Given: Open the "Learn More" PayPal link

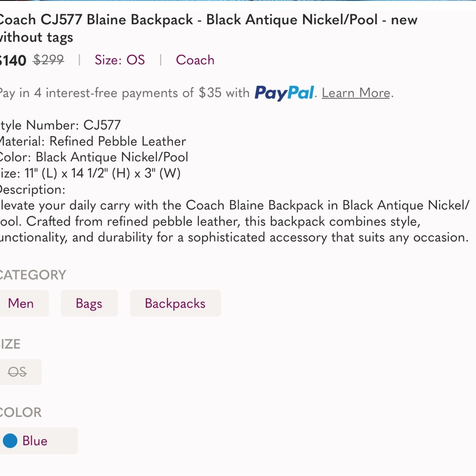Looking at the screenshot, I should pyautogui.click(x=355, y=93).
